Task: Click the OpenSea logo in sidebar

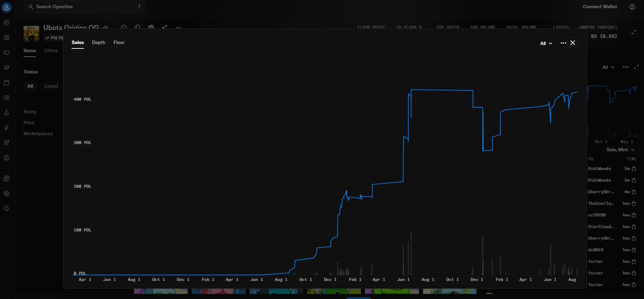Action: coord(6,7)
